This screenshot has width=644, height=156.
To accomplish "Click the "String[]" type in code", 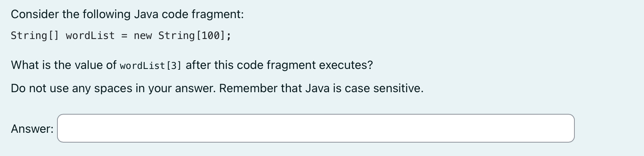I will click(x=35, y=35).
